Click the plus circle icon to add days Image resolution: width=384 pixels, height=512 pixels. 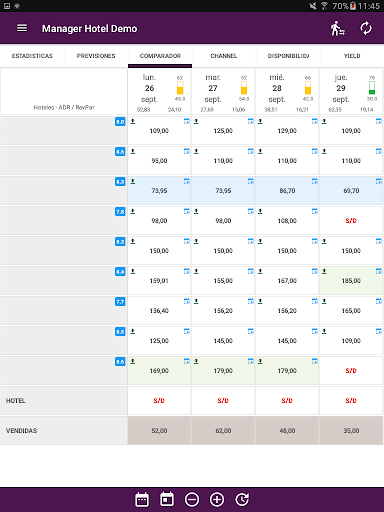pos(217,499)
